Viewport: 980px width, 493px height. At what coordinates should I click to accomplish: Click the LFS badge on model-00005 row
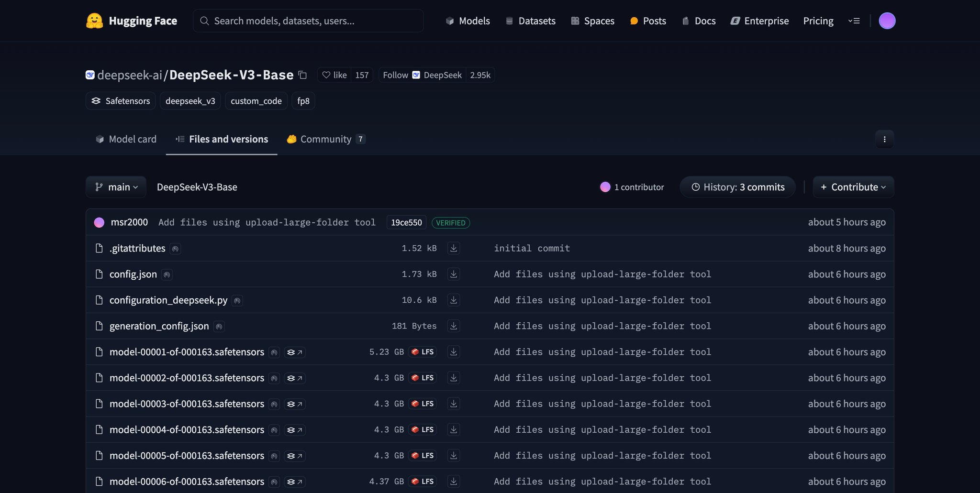click(x=423, y=455)
